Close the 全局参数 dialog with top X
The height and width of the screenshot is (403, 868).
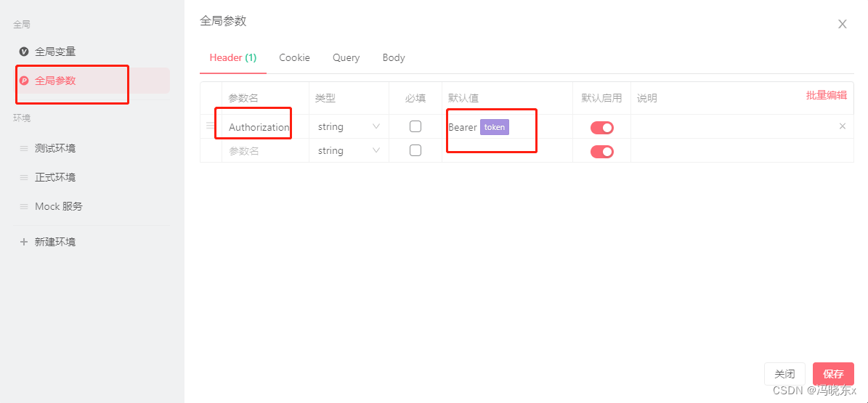tap(843, 24)
